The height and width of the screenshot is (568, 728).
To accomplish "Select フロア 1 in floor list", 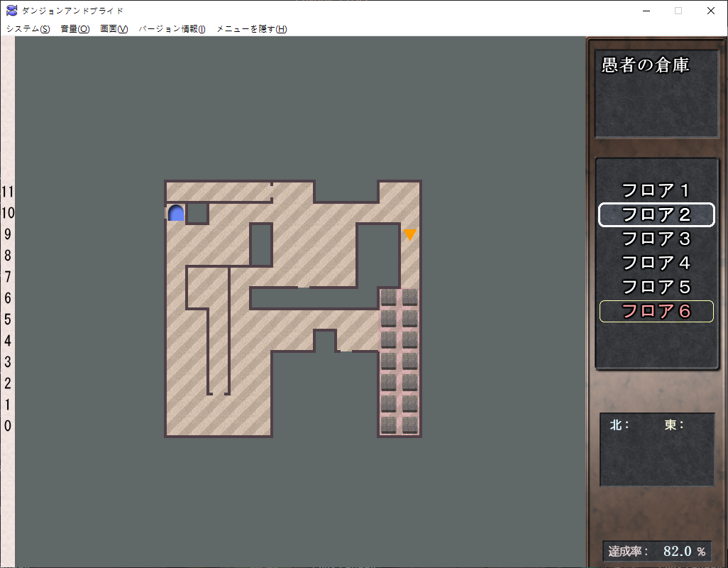I will coord(656,190).
